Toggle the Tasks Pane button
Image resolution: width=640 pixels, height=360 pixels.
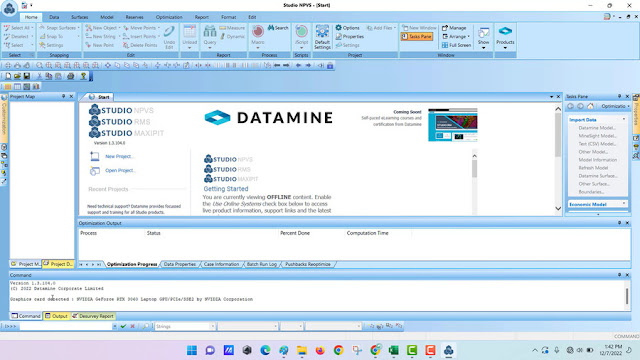click(416, 36)
